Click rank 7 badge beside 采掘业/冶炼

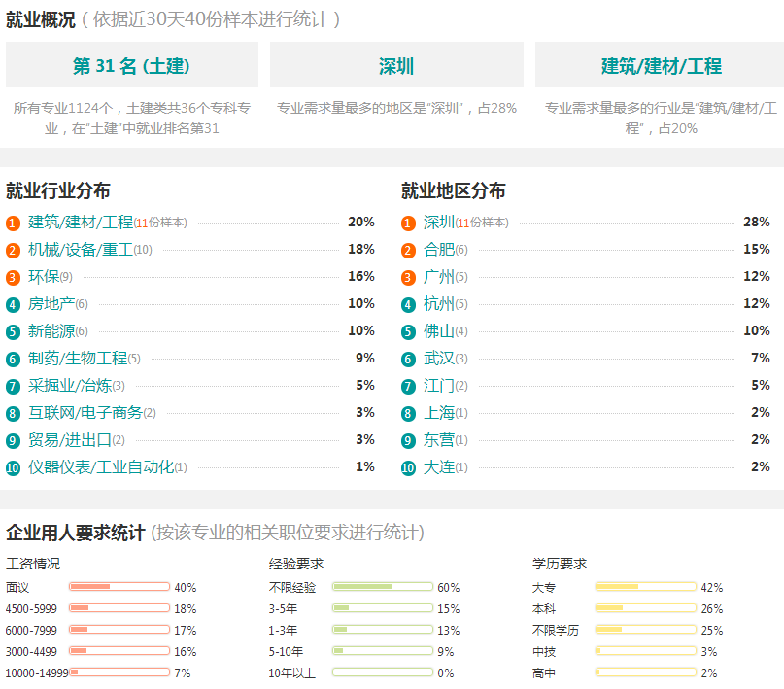click(13, 386)
